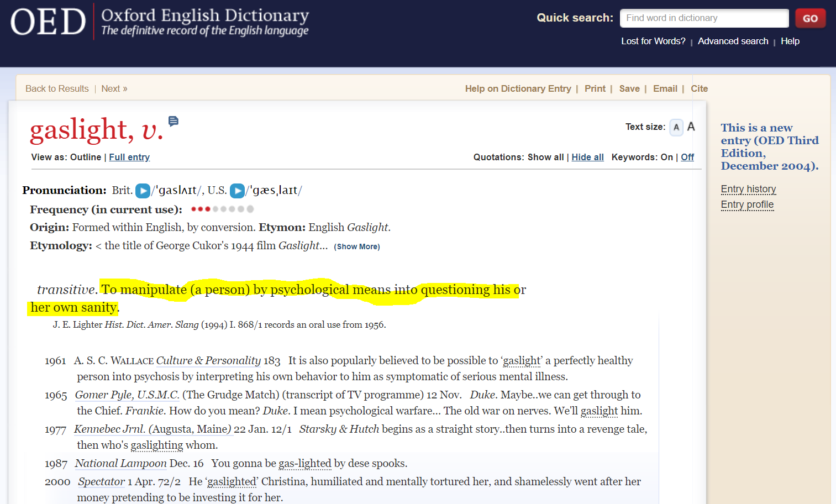Click the GO search button
Screen dimensions: 836x504
[810, 18]
